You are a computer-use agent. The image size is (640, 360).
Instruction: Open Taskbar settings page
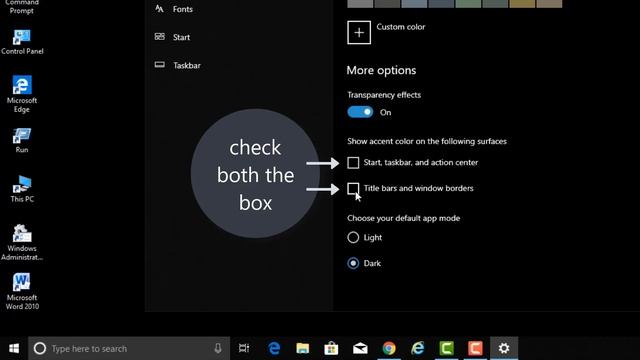(187, 65)
